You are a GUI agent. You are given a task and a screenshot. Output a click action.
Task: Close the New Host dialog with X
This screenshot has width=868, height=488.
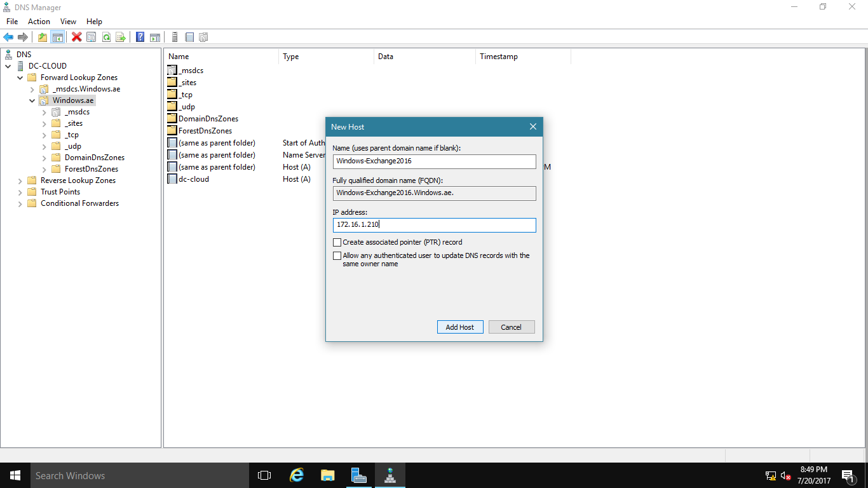(532, 126)
